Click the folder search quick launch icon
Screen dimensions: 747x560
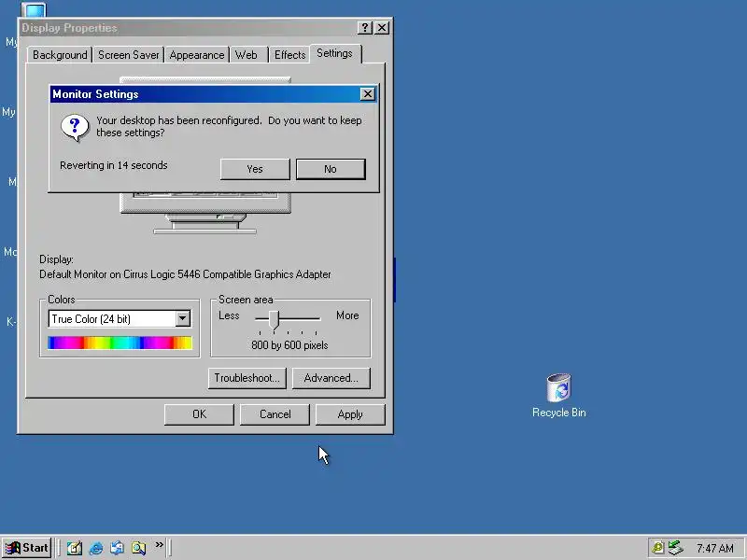coord(138,548)
